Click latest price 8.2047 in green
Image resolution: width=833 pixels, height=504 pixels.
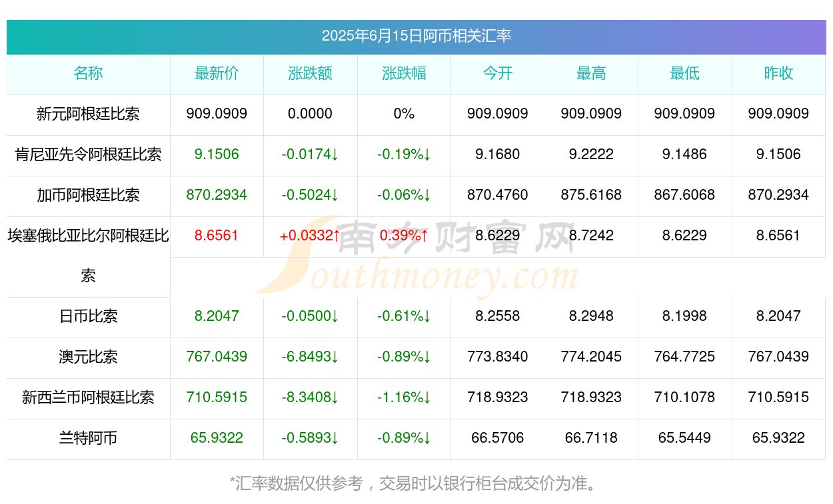(217, 316)
